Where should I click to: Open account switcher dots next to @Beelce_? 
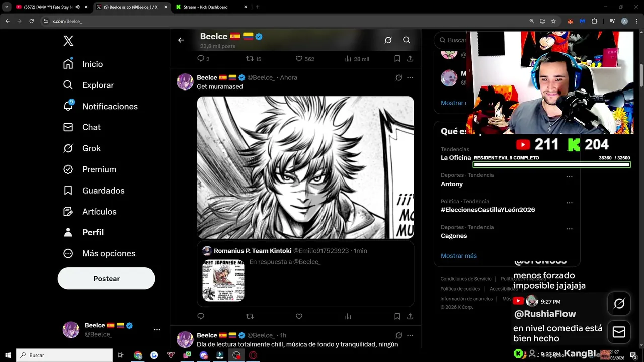tap(157, 330)
